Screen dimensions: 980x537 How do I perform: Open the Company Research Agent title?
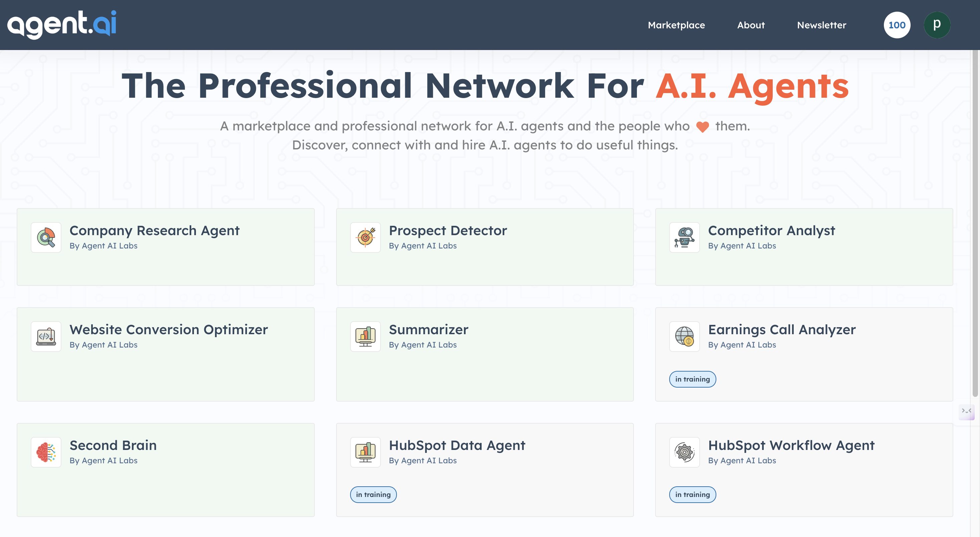[155, 230]
